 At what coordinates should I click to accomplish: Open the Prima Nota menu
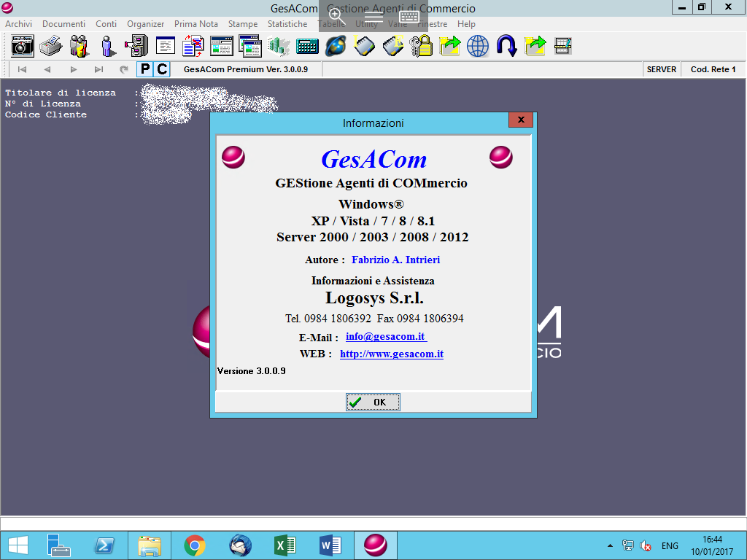click(x=196, y=24)
